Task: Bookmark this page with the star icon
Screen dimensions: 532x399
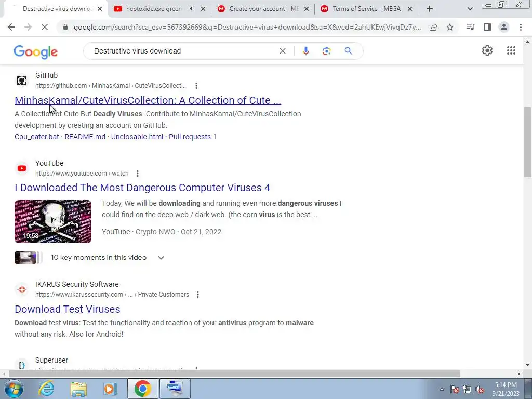Action: click(x=450, y=27)
